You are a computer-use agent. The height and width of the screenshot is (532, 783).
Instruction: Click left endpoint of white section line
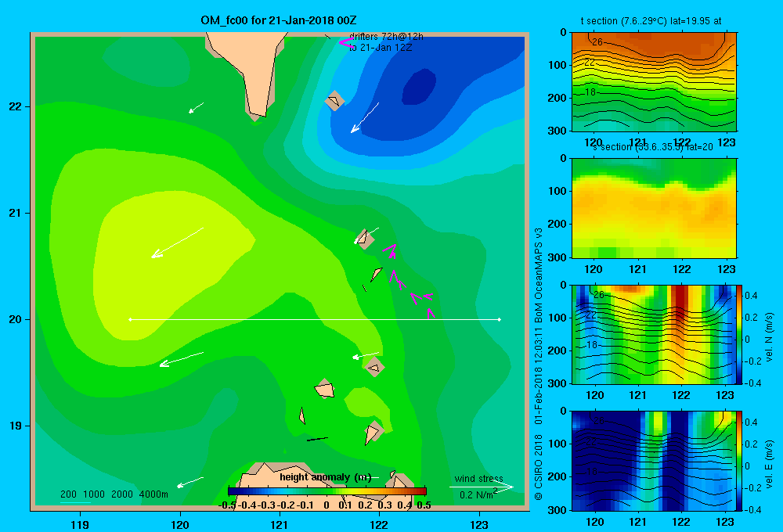point(130,319)
